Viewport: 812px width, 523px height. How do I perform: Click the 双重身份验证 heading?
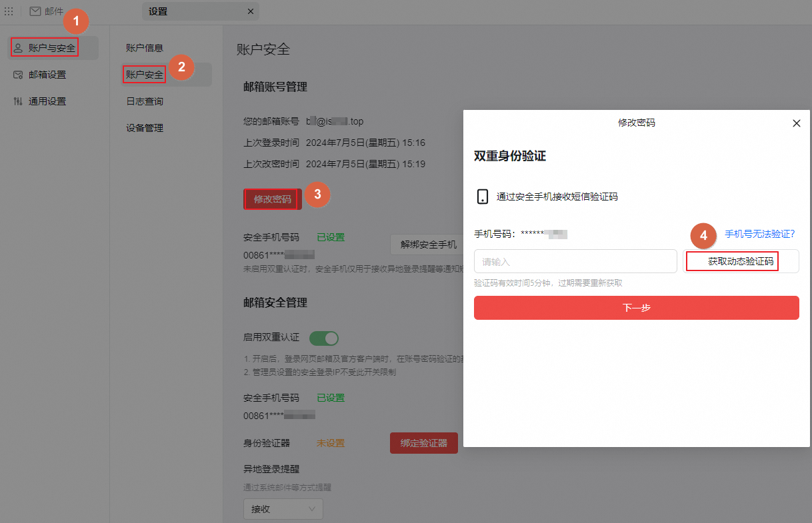510,156
